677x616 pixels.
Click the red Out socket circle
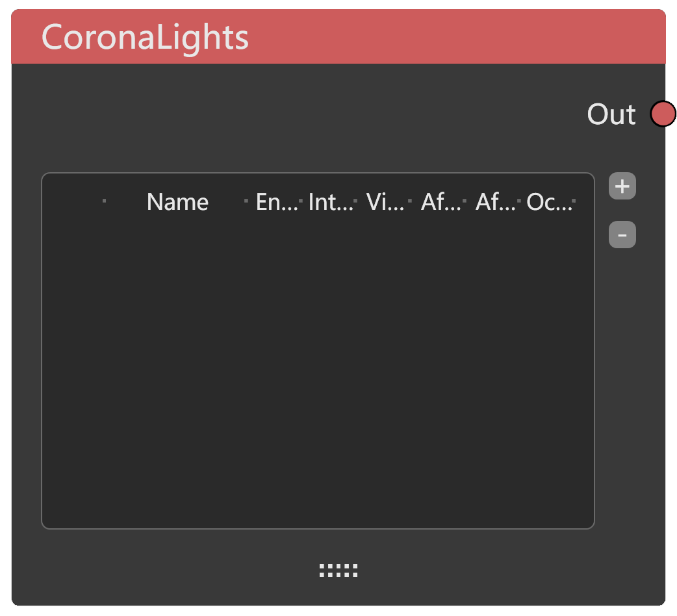coord(663,114)
